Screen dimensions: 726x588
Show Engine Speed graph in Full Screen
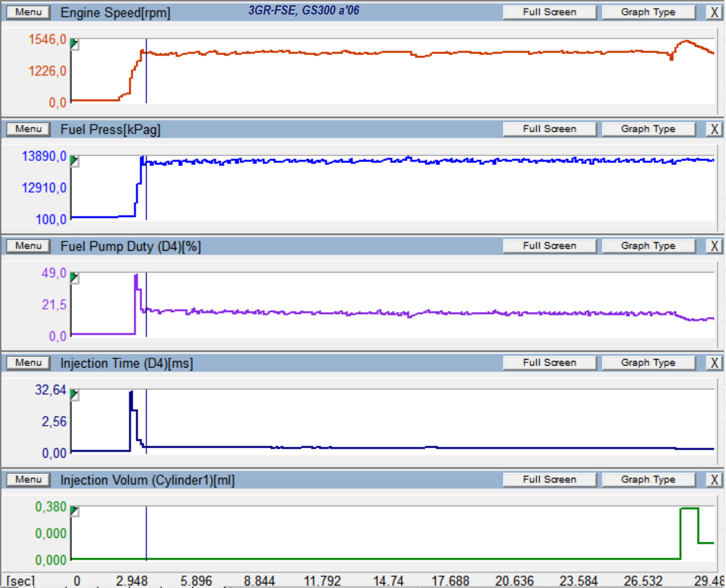[x=549, y=13]
